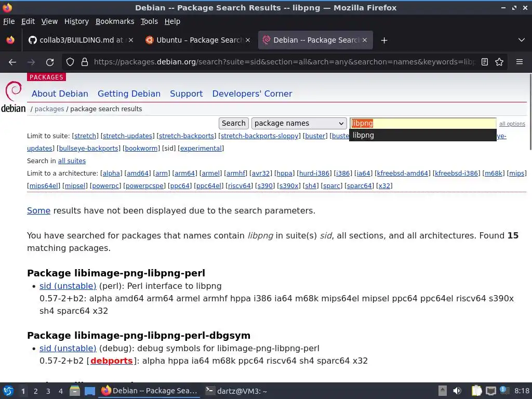This screenshot has height=399, width=532.
Task: Show desktop via blue taskbar icon
Action: [x=89, y=391]
